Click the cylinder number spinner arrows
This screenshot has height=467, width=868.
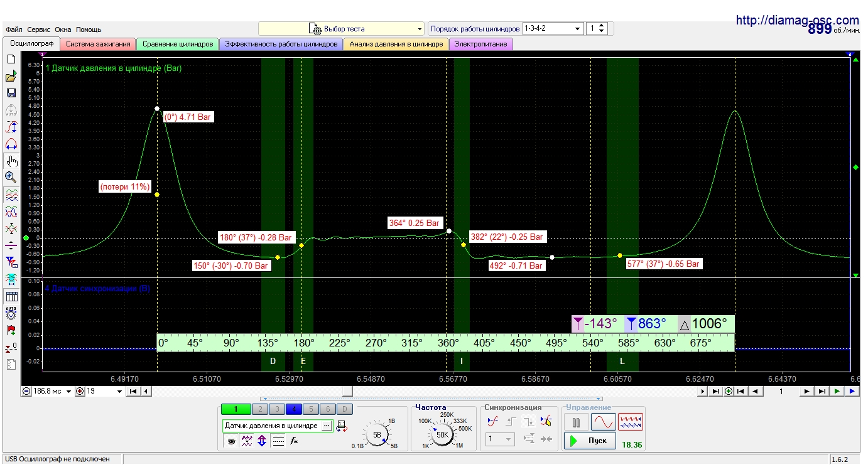click(x=602, y=29)
